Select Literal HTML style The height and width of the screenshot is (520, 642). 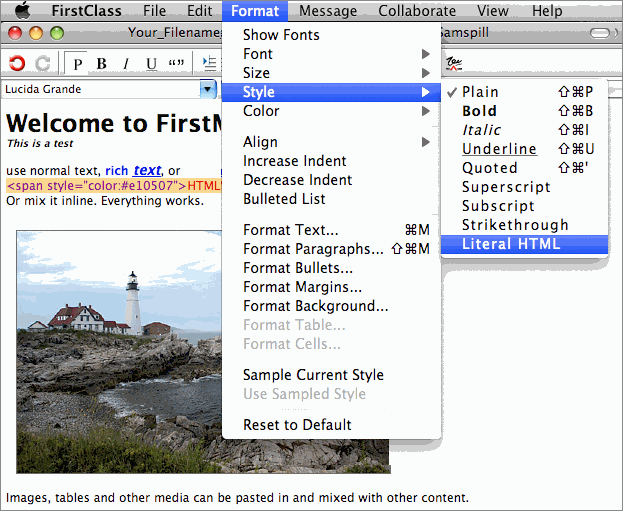point(524,244)
